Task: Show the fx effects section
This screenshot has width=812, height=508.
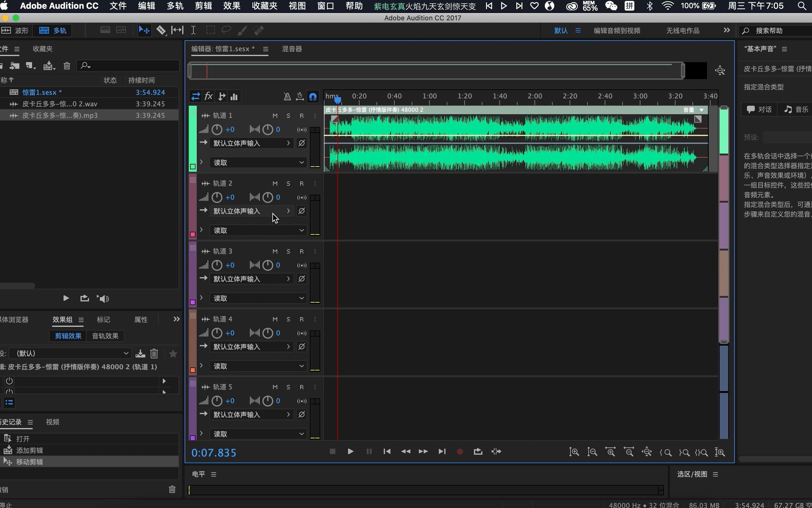Action: pos(209,96)
